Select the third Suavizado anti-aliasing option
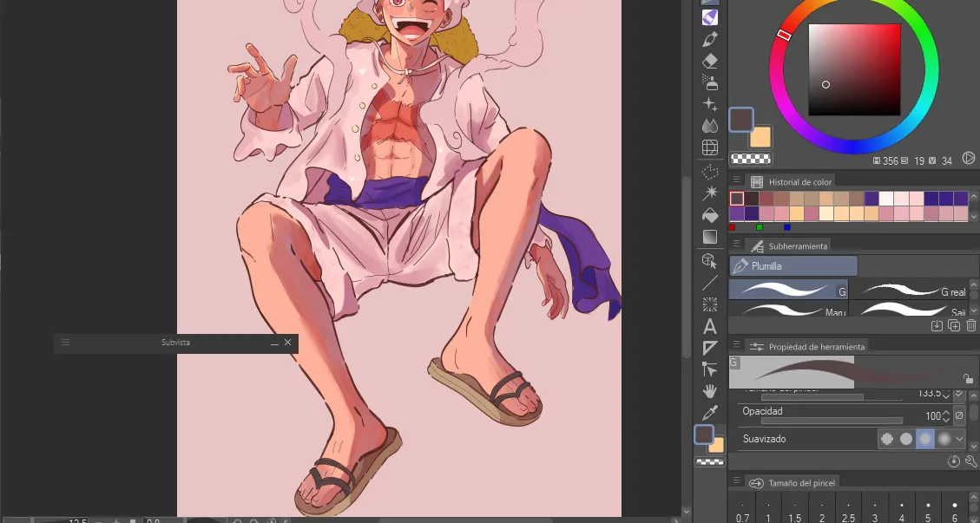The width and height of the screenshot is (980, 523). click(x=925, y=439)
